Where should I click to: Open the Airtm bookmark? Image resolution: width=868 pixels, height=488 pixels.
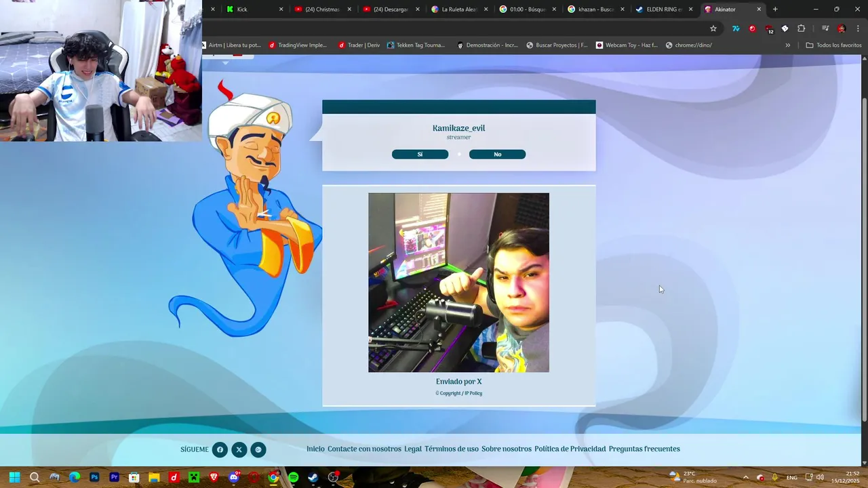233,45
